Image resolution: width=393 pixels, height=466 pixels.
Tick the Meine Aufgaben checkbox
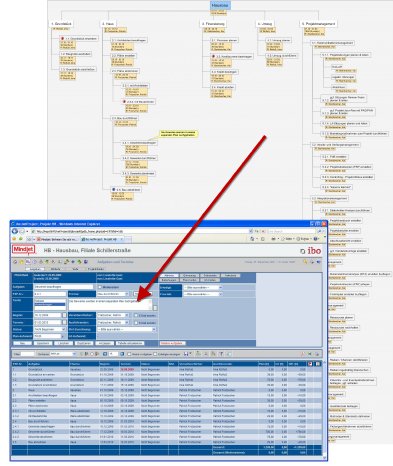[129, 354]
